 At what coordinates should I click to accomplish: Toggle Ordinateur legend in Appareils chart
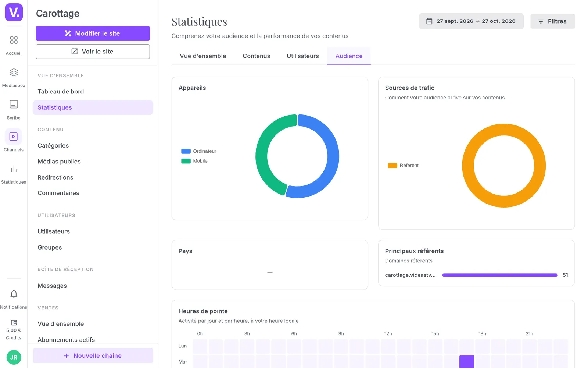[x=199, y=151]
